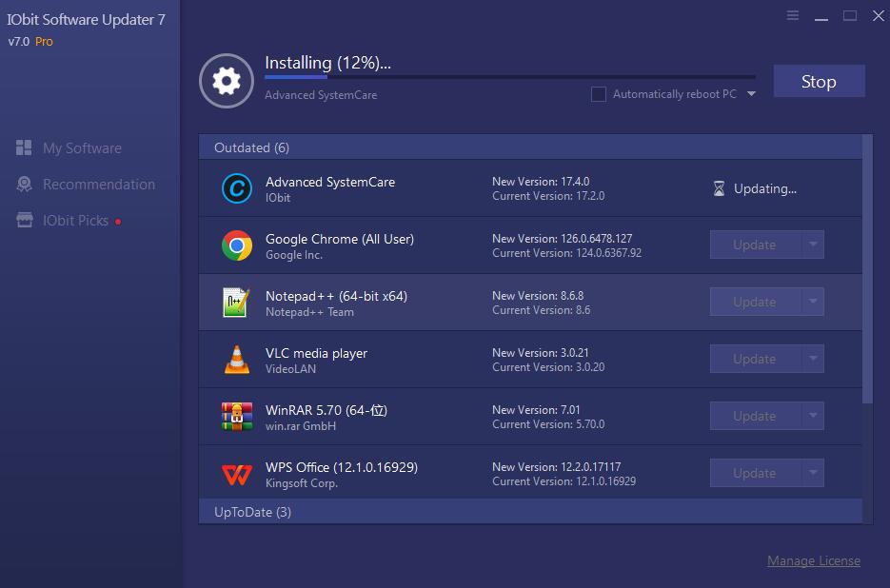Click Current Version: 17.2.0 text
Screen dimensions: 890x588
pyautogui.click(x=548, y=196)
